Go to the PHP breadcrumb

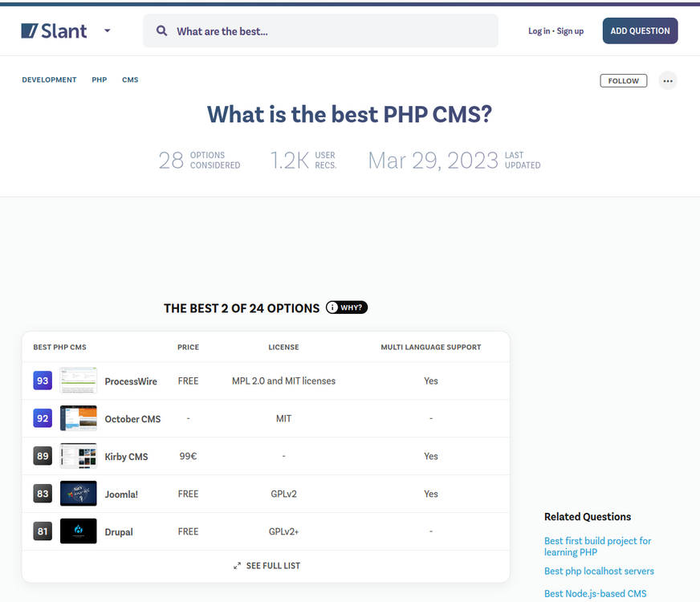click(99, 80)
